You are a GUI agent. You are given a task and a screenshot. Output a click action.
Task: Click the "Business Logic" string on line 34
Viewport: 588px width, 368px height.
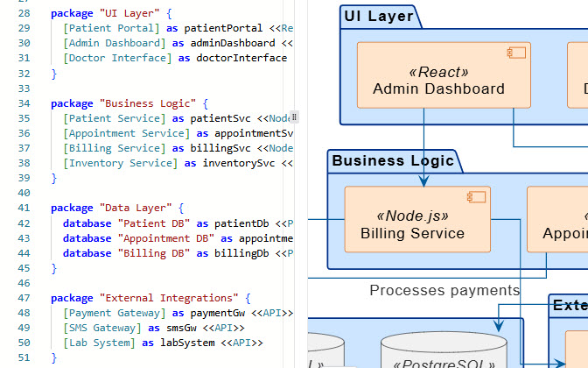coord(148,103)
